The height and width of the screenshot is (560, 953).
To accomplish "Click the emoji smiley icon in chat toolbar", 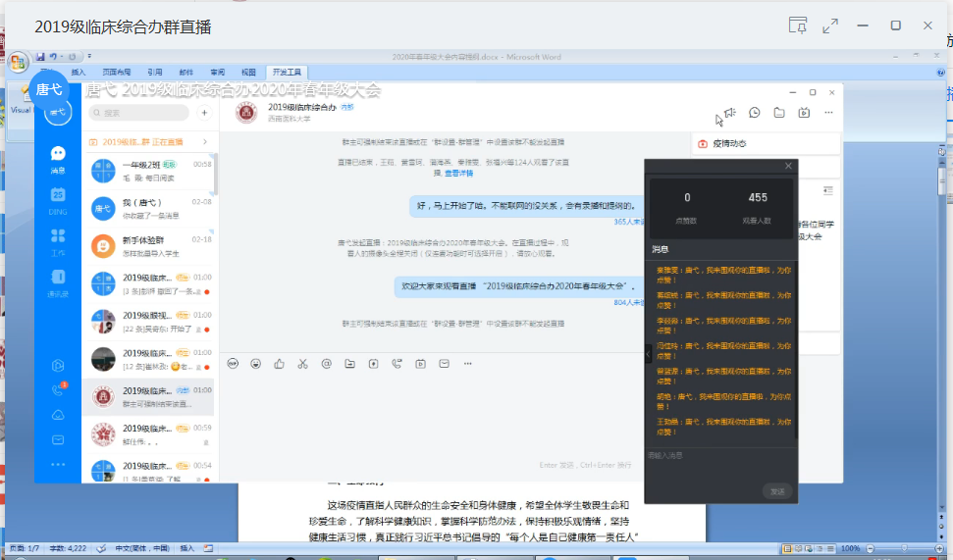I will [256, 364].
